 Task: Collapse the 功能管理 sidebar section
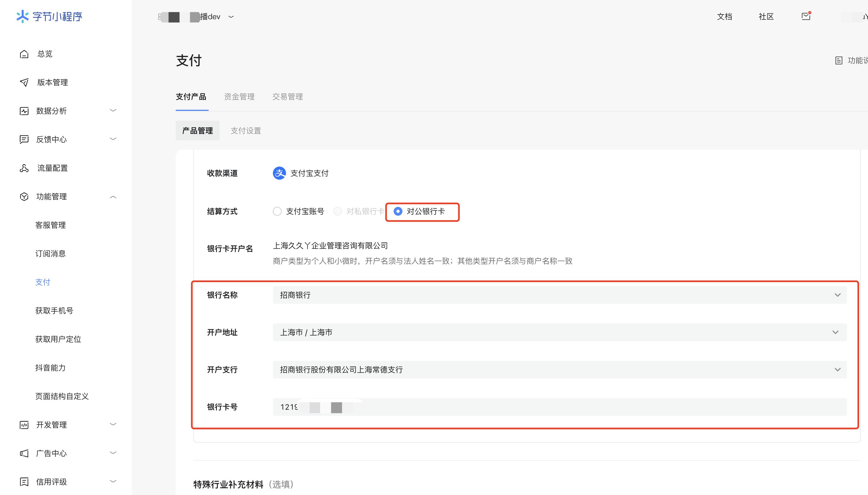tap(113, 197)
